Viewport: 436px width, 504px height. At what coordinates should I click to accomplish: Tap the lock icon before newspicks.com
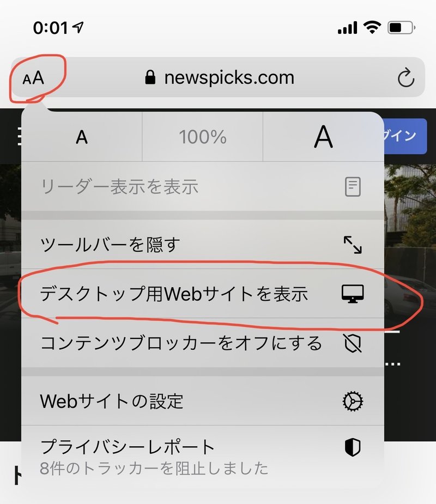pos(150,77)
